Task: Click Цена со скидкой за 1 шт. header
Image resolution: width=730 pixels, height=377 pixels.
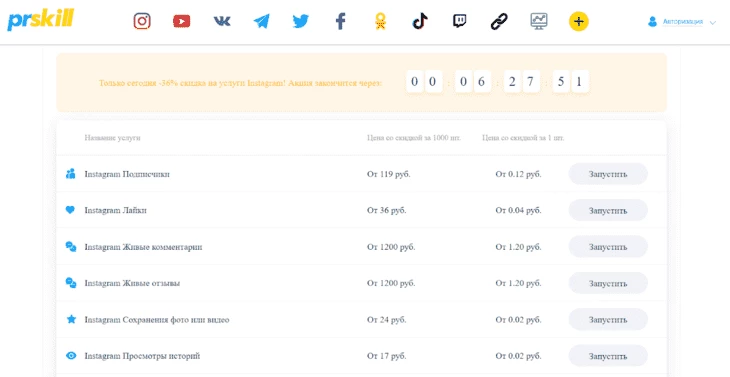Action: [523, 138]
